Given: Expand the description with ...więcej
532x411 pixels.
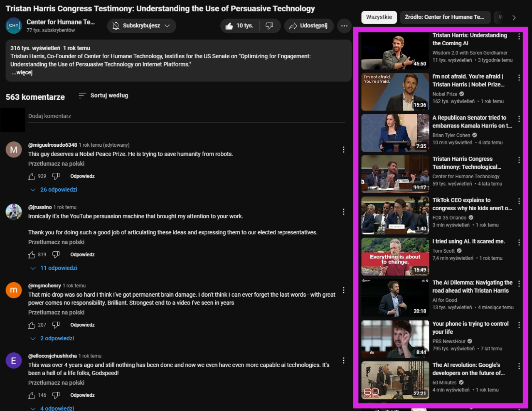Looking at the screenshot, I should click(22, 72).
